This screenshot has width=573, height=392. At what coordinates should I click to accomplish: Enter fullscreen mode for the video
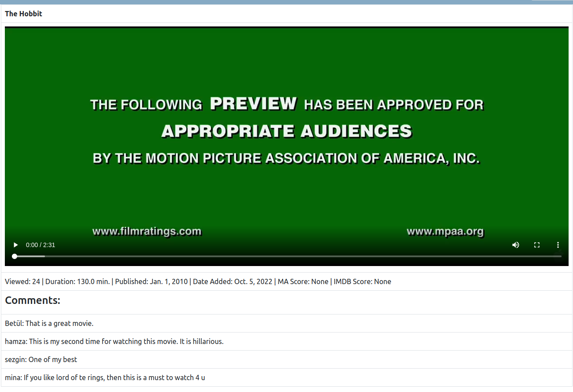click(x=537, y=245)
